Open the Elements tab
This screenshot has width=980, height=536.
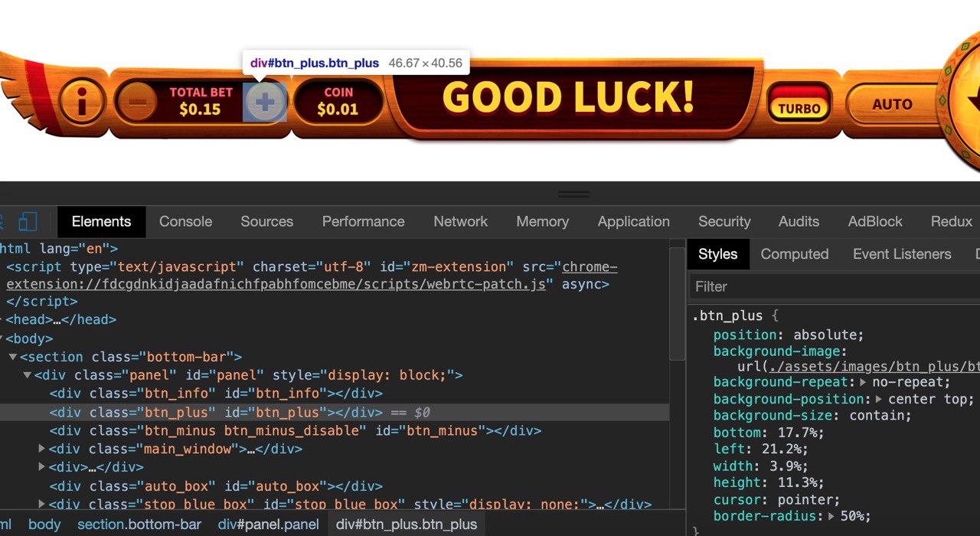point(101,221)
